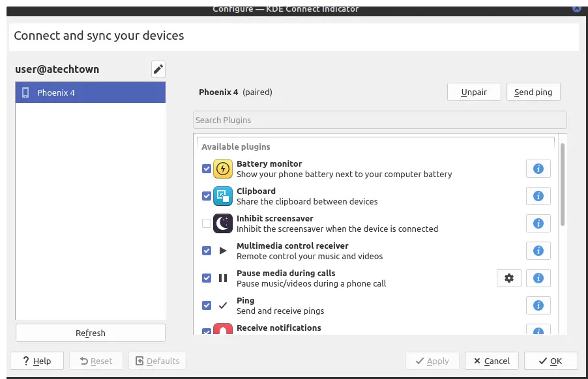Refresh the device list
This screenshot has width=588, height=379.
tap(91, 333)
